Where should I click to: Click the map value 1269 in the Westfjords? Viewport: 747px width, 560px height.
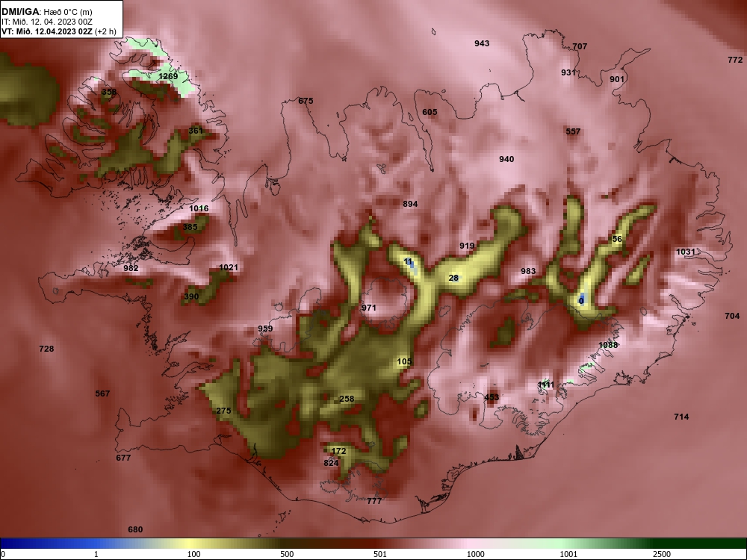(x=168, y=76)
